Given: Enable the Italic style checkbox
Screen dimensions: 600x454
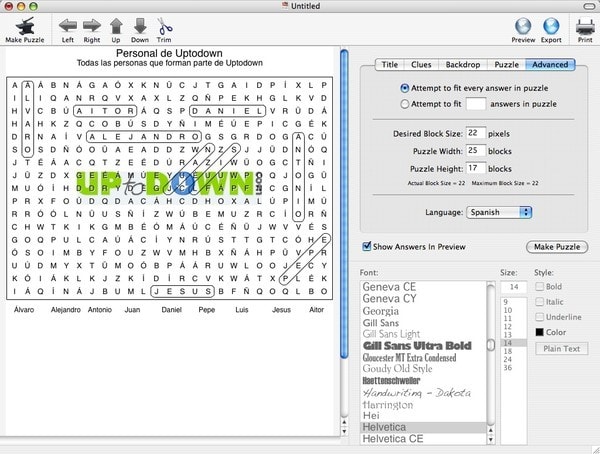Looking at the screenshot, I should point(540,302).
